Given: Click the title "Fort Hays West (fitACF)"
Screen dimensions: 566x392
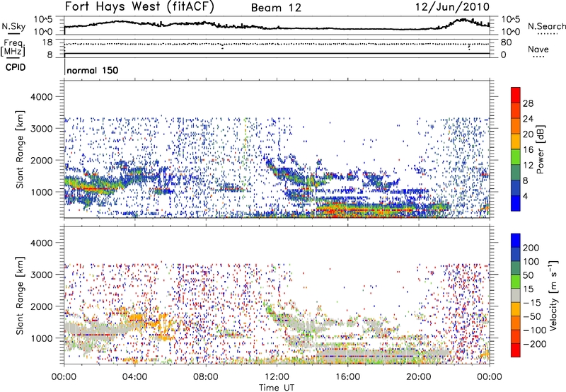Looking at the screenshot, I should pyautogui.click(x=139, y=7).
